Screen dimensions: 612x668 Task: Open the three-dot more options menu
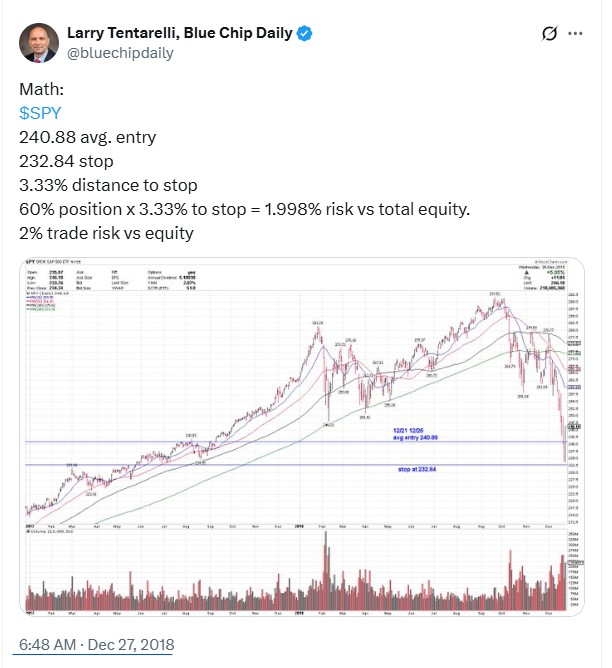point(575,34)
